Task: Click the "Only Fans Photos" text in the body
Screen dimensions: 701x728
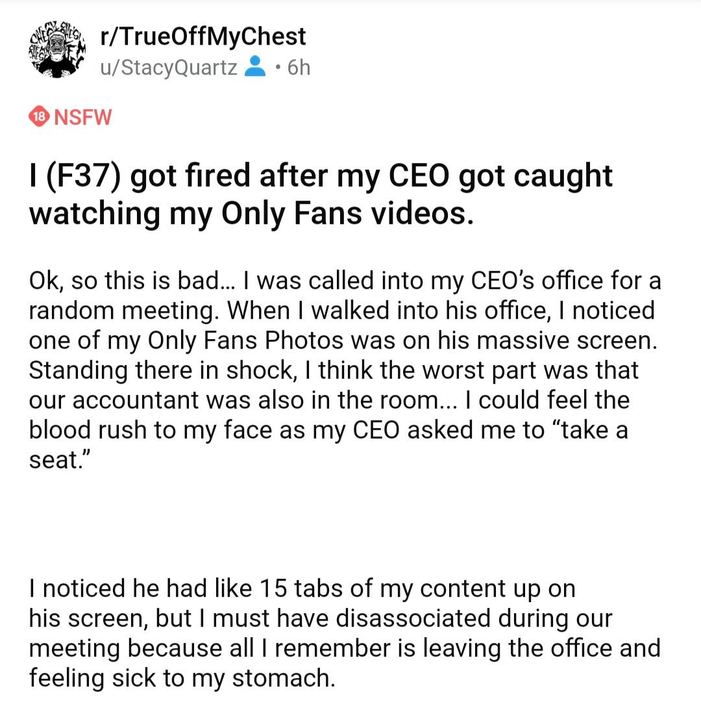Action: click(245, 340)
